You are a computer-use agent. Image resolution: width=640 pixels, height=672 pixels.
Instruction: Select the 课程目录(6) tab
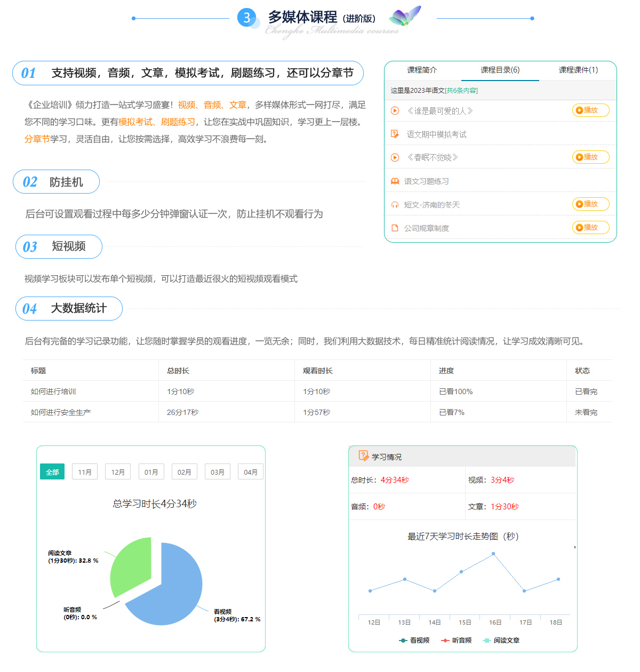tap(500, 70)
